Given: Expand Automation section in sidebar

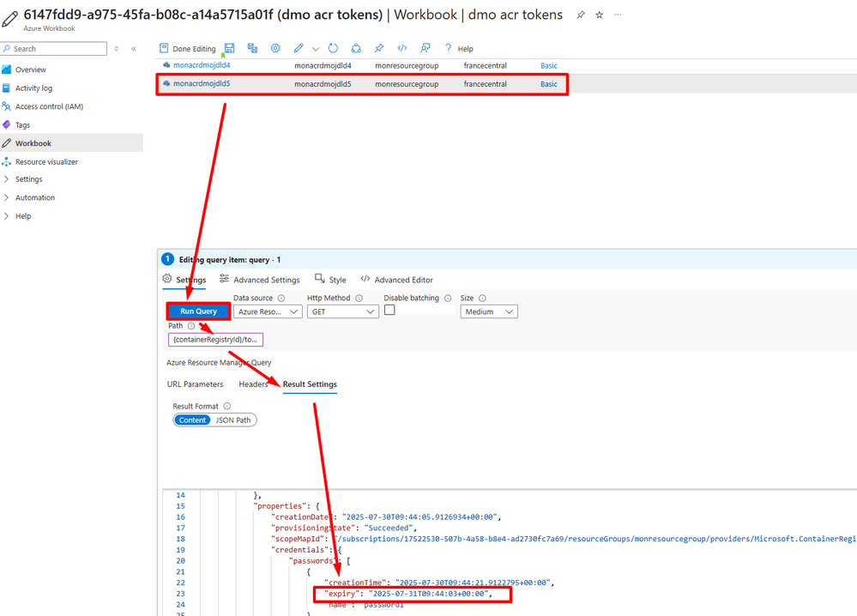Looking at the screenshot, I should [35, 198].
